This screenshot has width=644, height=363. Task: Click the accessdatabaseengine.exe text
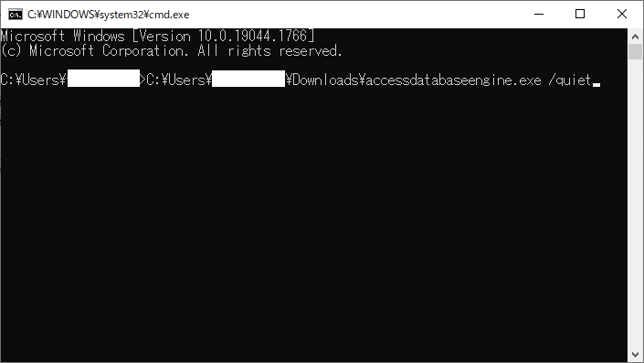point(453,80)
